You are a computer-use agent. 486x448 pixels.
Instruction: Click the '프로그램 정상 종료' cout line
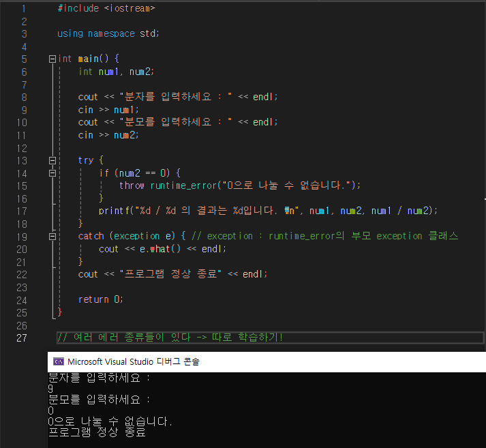tap(172, 274)
